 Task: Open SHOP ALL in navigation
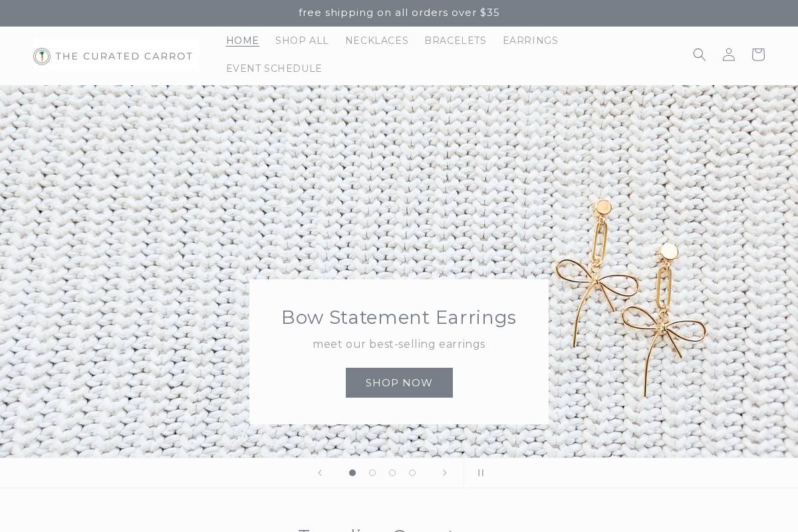click(x=302, y=41)
